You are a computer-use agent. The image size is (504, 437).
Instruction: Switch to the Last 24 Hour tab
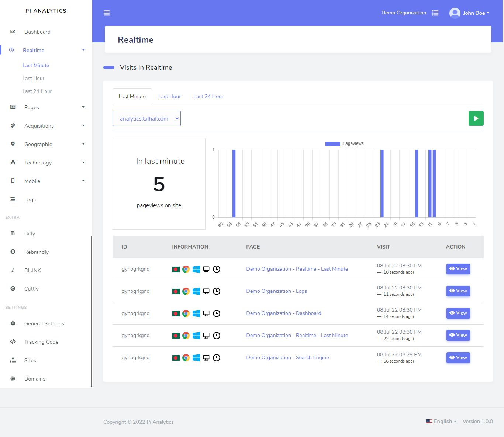coord(208,96)
